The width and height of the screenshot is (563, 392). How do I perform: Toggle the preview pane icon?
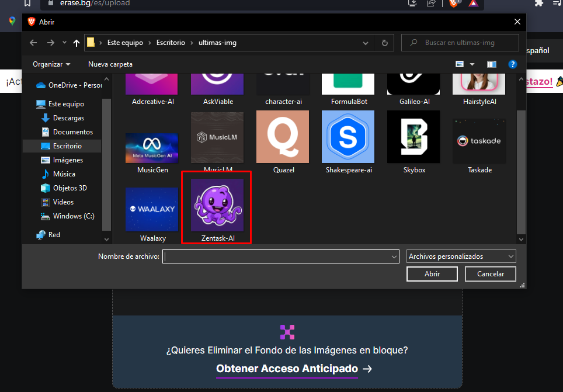(x=492, y=64)
